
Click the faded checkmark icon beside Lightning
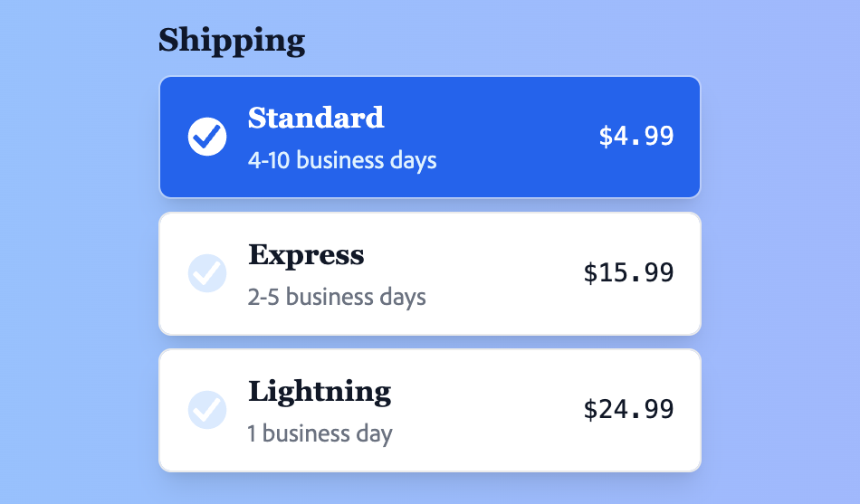tap(207, 410)
